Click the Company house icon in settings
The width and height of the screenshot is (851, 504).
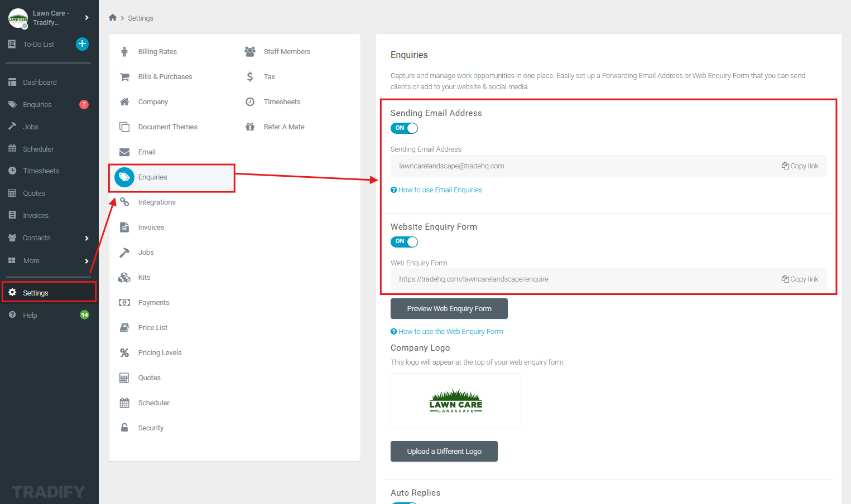124,101
